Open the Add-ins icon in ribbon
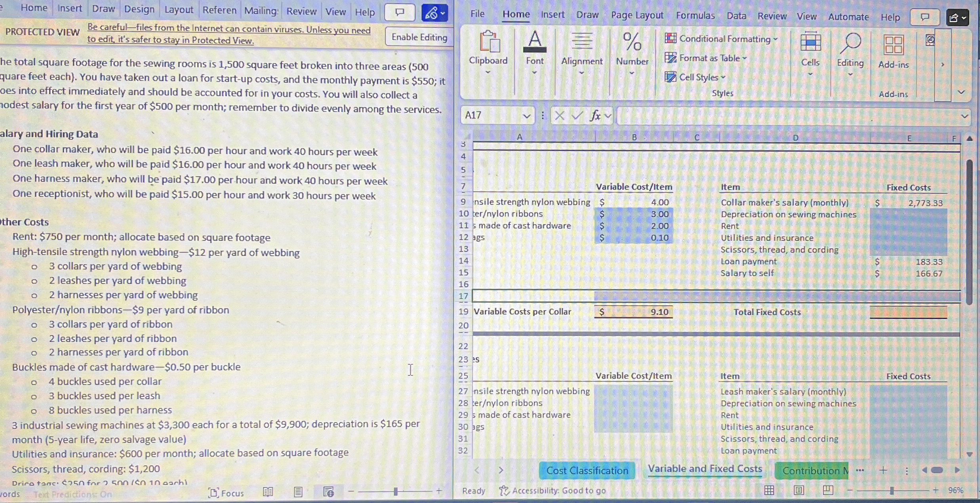This screenshot has width=980, height=503. click(893, 45)
